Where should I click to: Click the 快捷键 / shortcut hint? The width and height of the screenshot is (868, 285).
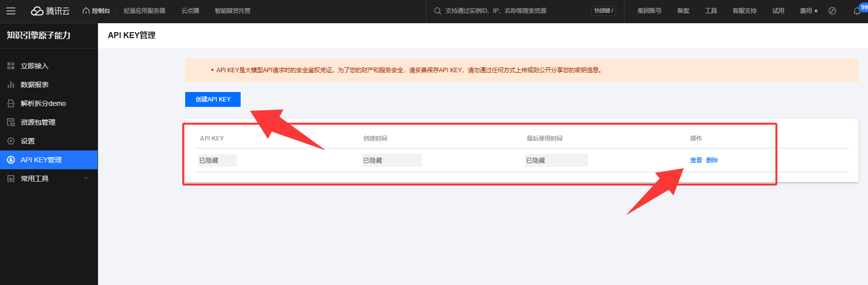(604, 11)
